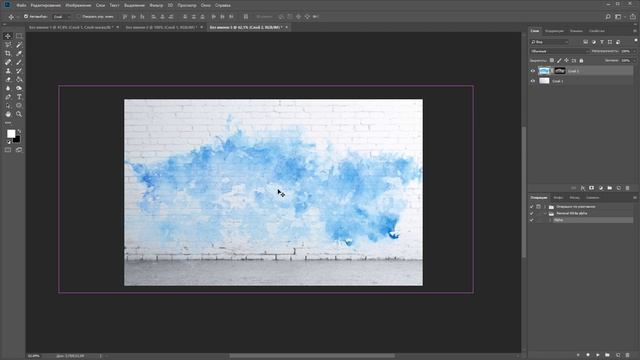Screen dimensions: 640x360
Task: Create new adjustment layer
Action: tap(600, 188)
